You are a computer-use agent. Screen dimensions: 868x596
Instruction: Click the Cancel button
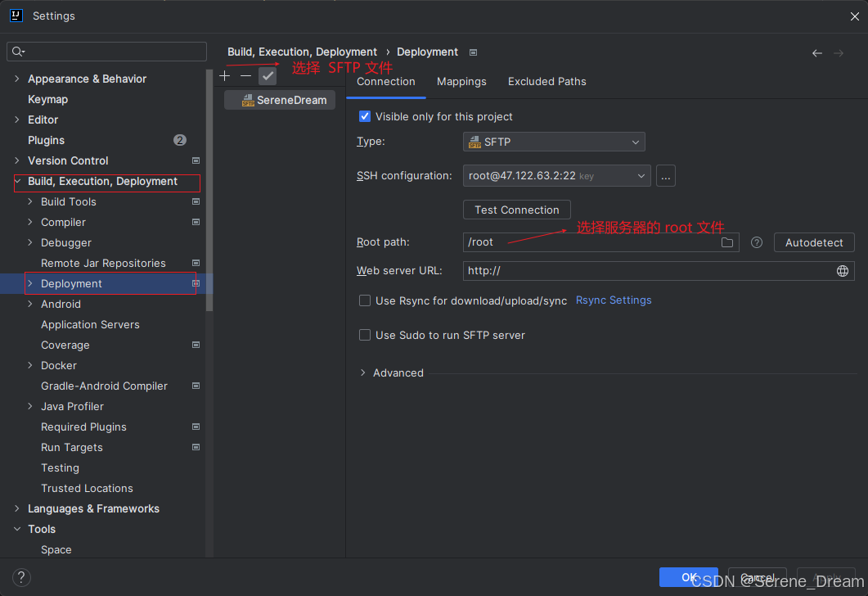(758, 577)
